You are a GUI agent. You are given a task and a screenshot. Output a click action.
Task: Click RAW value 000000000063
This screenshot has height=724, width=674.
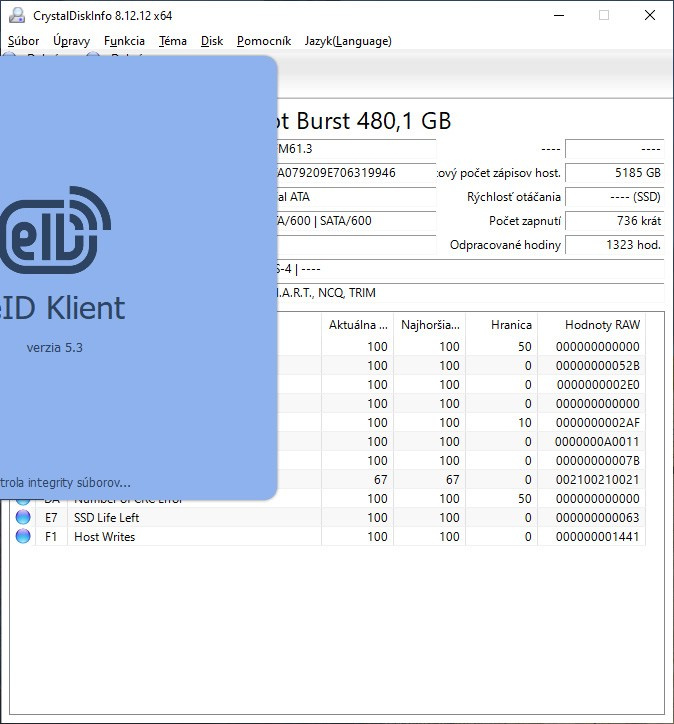coord(598,518)
